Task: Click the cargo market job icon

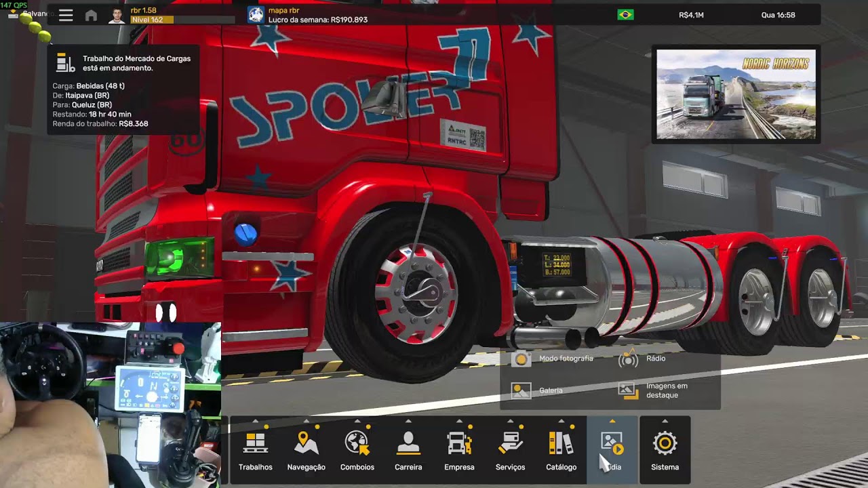Action: [x=65, y=62]
